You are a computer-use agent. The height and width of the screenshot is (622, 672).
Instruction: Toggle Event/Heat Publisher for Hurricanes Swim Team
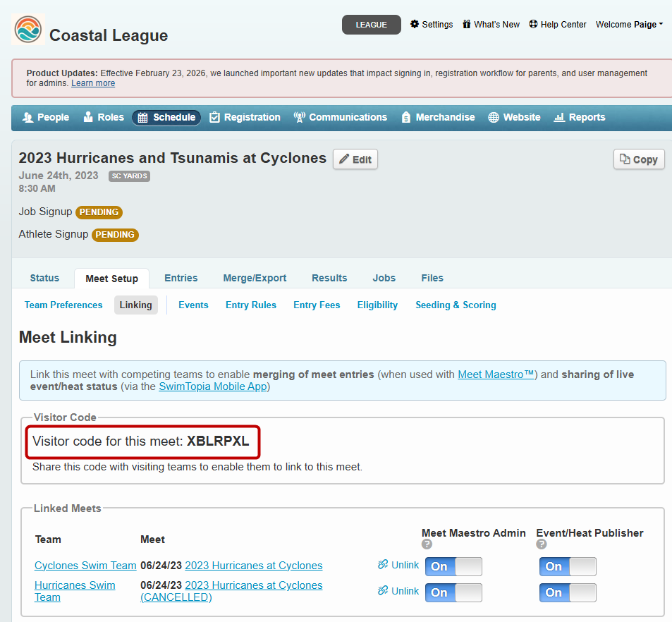(568, 592)
